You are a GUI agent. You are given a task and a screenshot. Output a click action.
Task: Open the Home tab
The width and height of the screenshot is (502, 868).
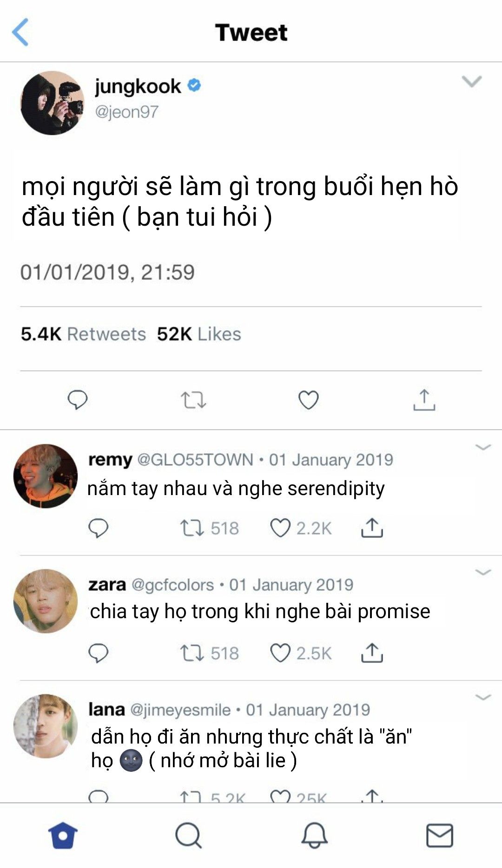point(63,835)
